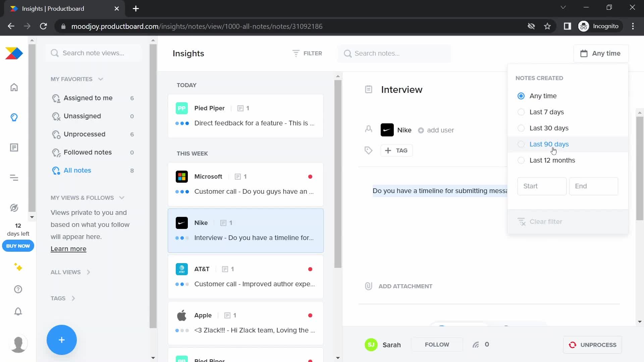Collapse My Views & Follows section
Image resolution: width=644 pixels, height=362 pixels.
[x=122, y=198]
